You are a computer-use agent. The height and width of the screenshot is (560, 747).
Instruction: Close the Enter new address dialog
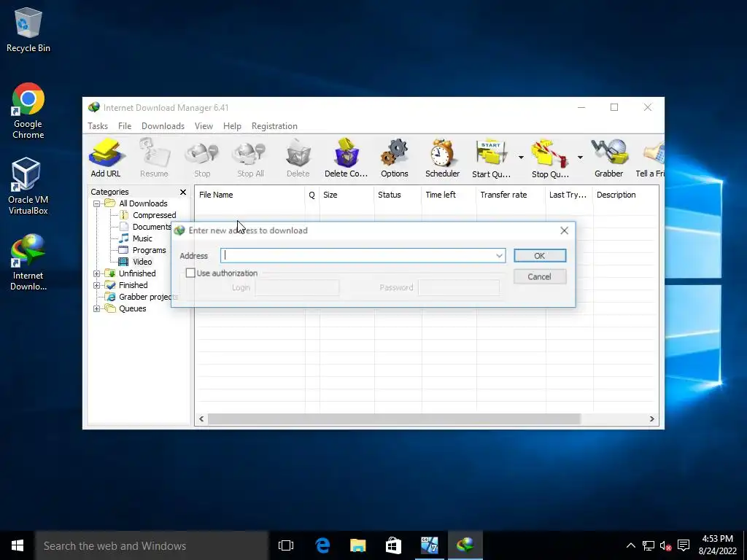coord(564,230)
